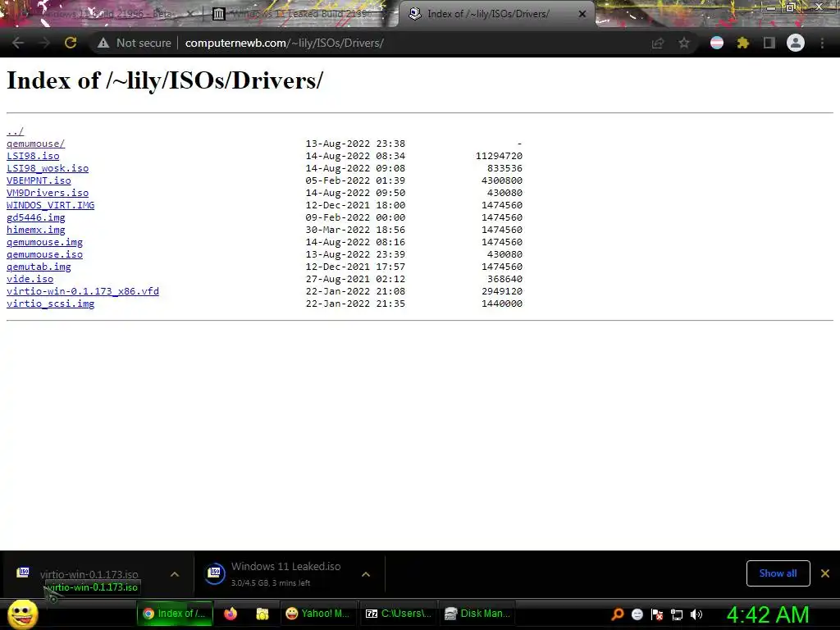Download vide.iso
840x630 pixels.
[x=30, y=279]
